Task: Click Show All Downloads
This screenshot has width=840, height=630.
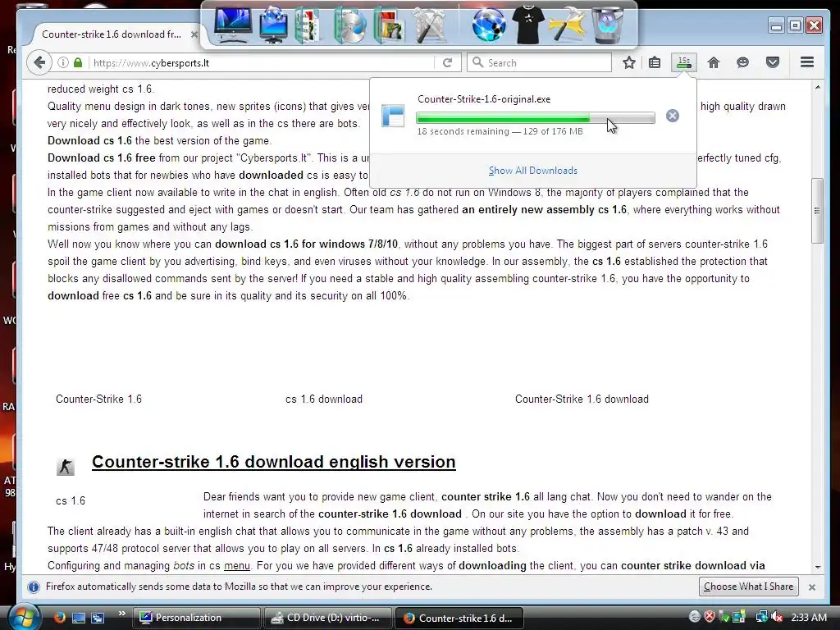Action: 533,171
